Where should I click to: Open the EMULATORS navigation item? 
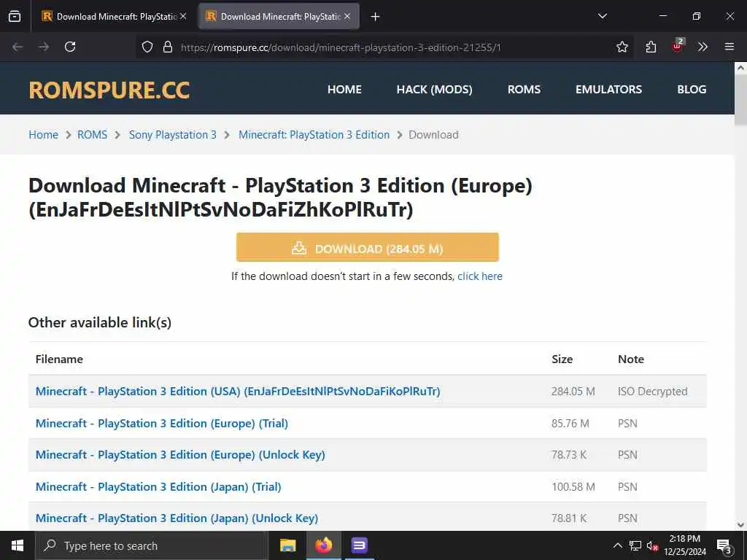coord(609,89)
